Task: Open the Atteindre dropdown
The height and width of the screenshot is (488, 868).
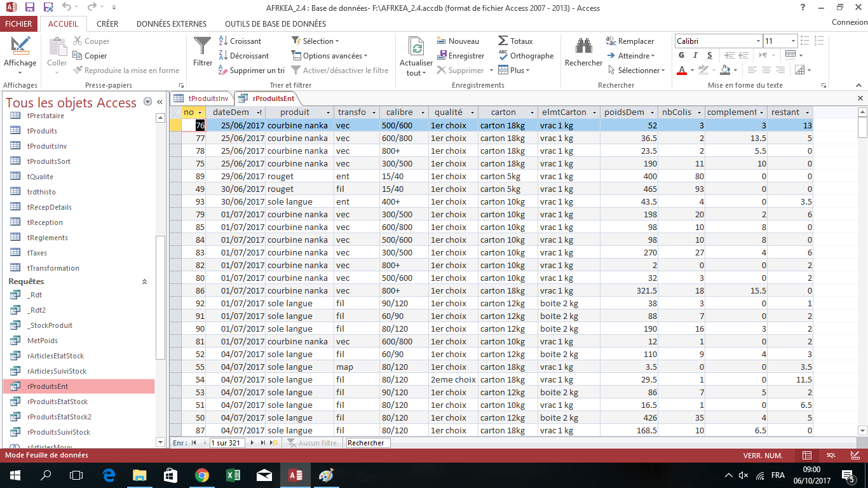Action: tap(630, 56)
